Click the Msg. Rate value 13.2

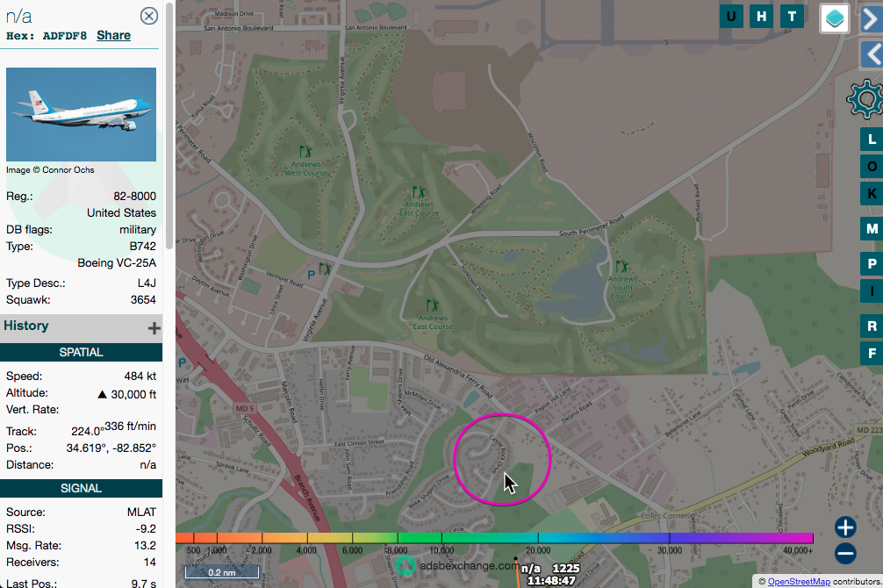145,546
